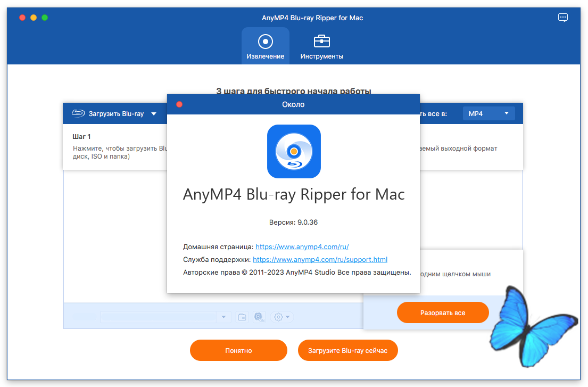Open the homepage link anymp4.com/ru/
This screenshot has width=588, height=387.
tap(302, 247)
